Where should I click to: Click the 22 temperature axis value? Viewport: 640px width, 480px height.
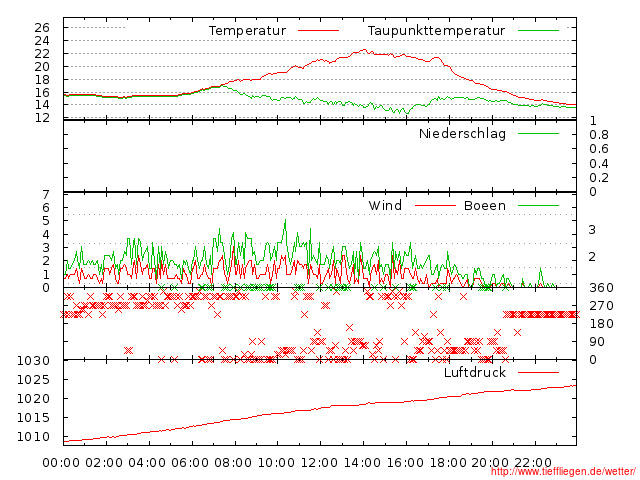42,54
